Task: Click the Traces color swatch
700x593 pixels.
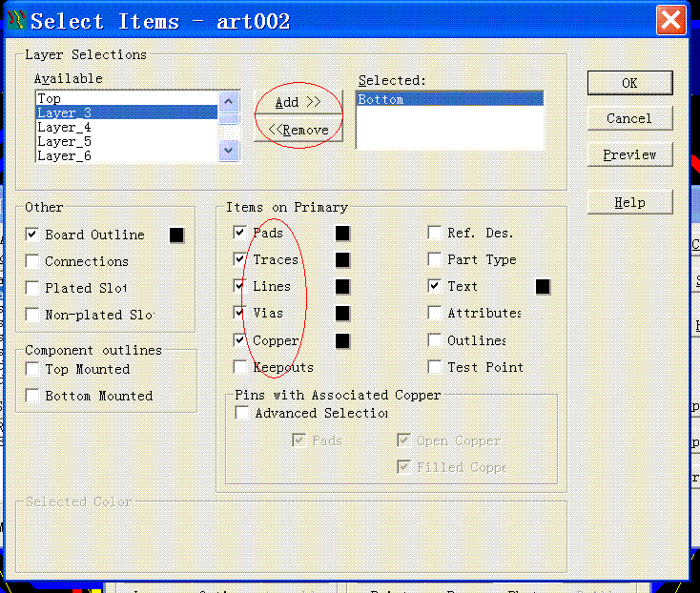Action: click(x=342, y=259)
